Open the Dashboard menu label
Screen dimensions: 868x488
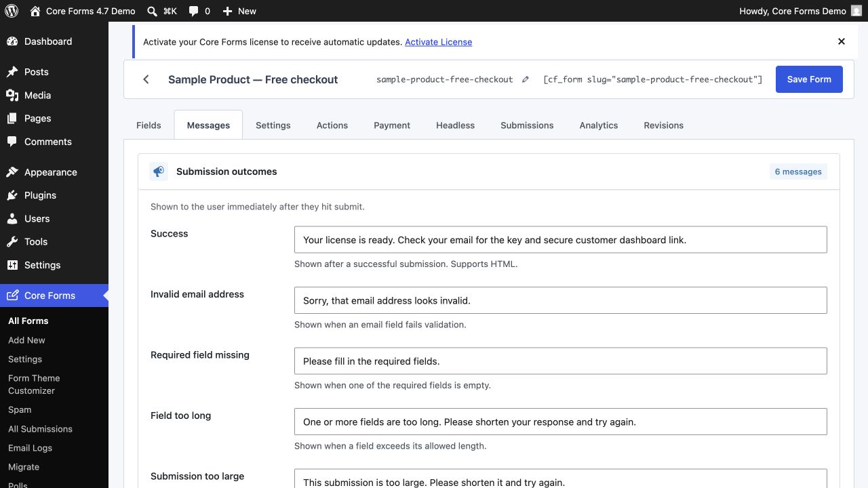coord(48,41)
